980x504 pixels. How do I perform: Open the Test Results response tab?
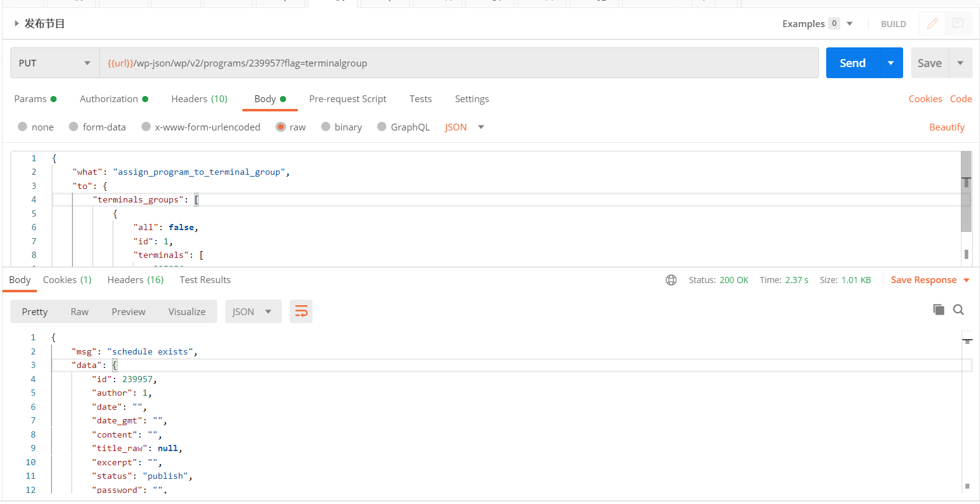205,280
